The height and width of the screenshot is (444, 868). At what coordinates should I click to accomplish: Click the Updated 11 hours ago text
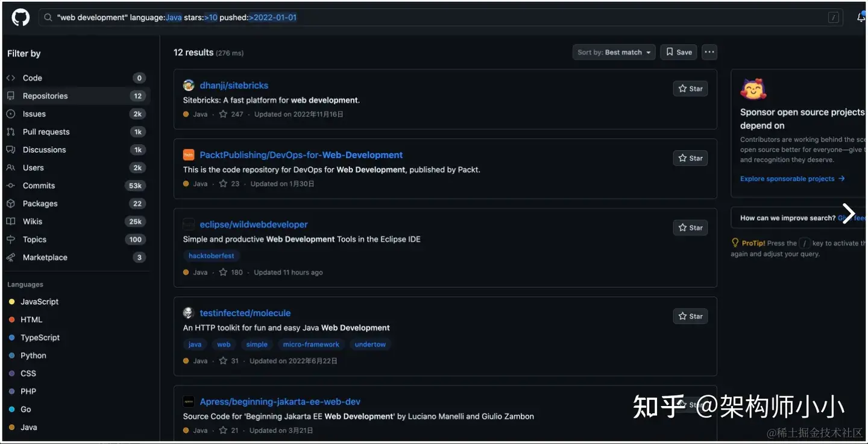click(288, 272)
